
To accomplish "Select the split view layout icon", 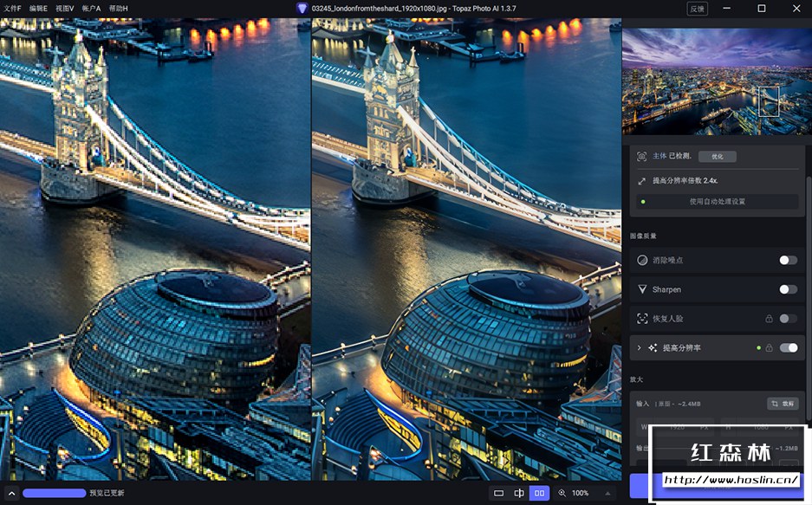I will (x=519, y=493).
